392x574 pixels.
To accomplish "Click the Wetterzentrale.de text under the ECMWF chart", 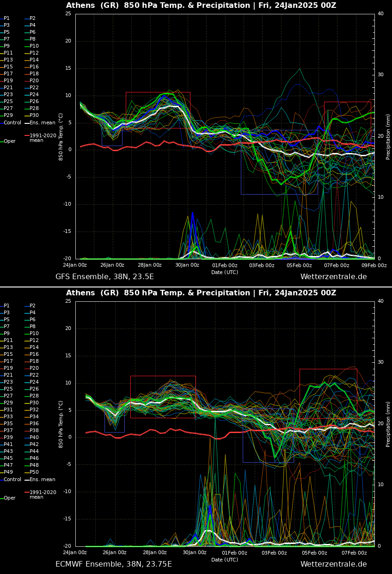I will coord(333,564).
